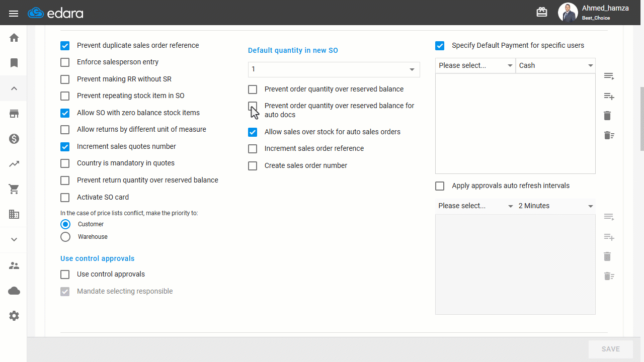The width and height of the screenshot is (644, 362).
Task: Open the people sidebar icon
Action: 14,265
